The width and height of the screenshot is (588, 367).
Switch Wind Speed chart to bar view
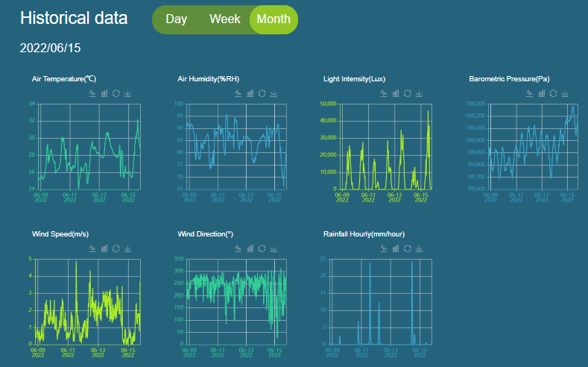click(104, 248)
